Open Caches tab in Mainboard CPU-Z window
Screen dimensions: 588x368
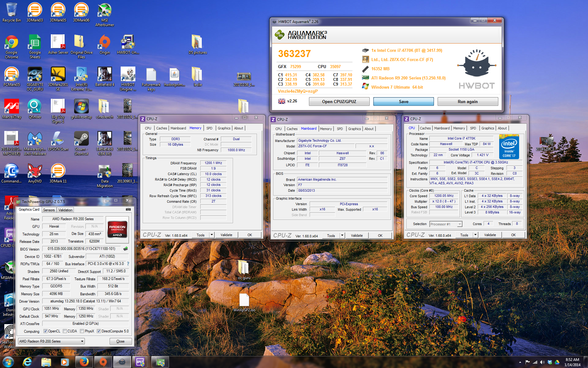[x=292, y=129]
